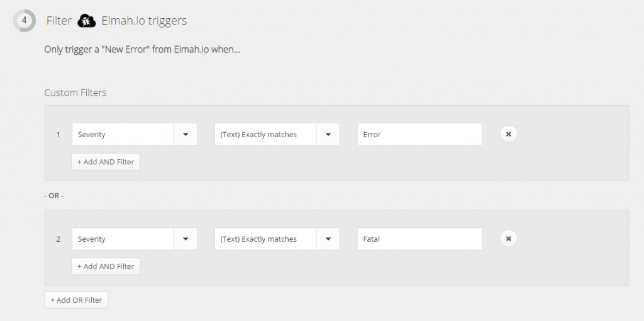Click the Fatal value input field

pos(419,239)
